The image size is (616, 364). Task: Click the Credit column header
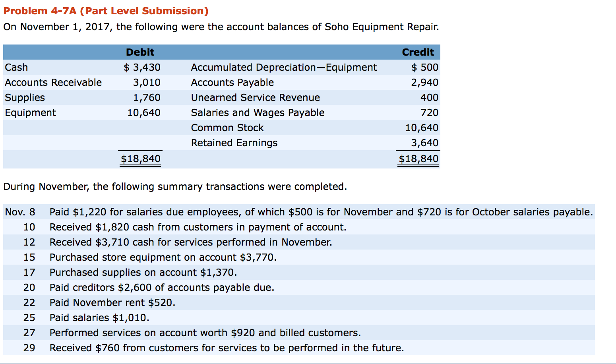coord(418,52)
